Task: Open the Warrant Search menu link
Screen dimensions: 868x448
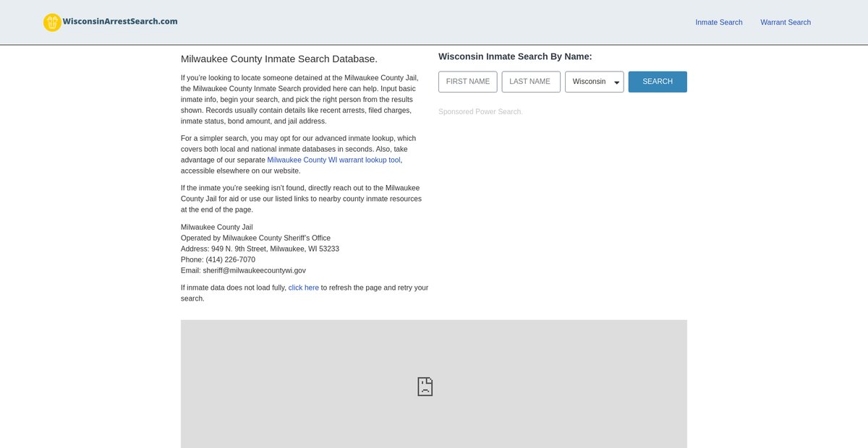Action: click(x=786, y=22)
